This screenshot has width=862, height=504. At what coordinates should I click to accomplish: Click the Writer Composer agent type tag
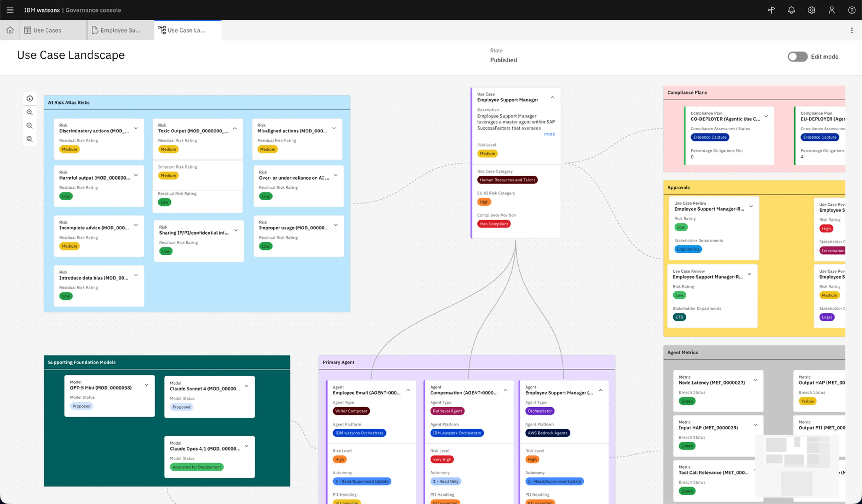pyautogui.click(x=351, y=411)
